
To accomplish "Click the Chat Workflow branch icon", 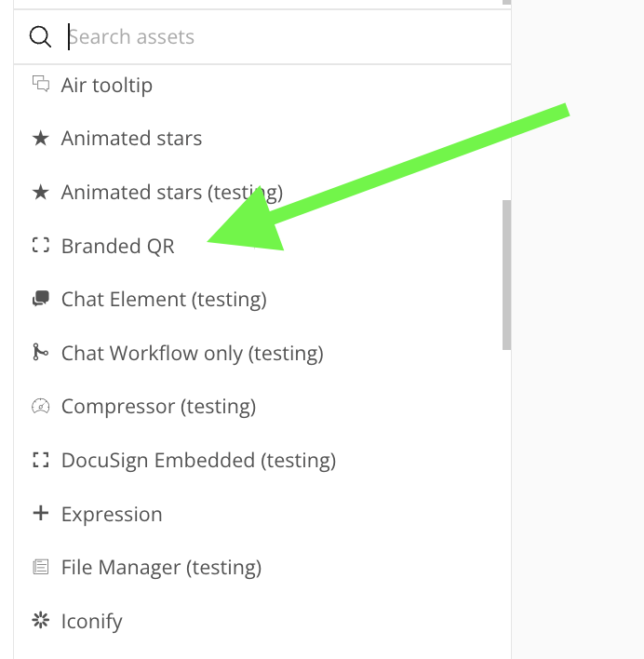I will [x=40, y=353].
